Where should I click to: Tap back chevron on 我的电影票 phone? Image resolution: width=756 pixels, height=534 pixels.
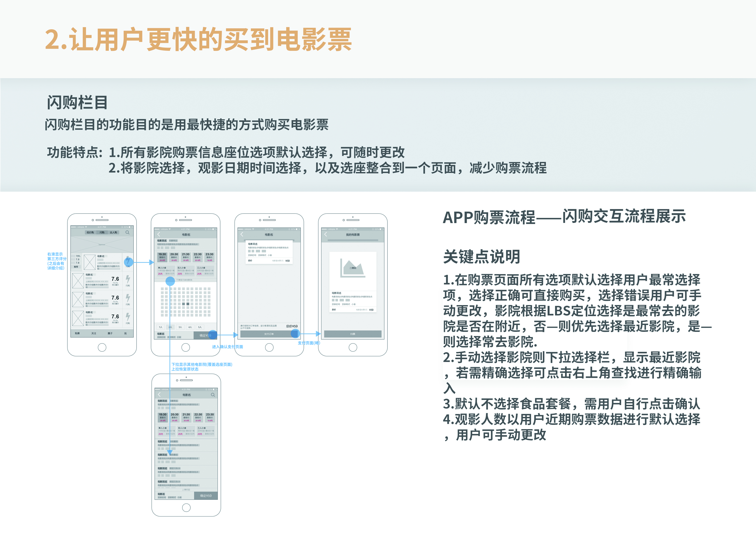tap(326, 234)
